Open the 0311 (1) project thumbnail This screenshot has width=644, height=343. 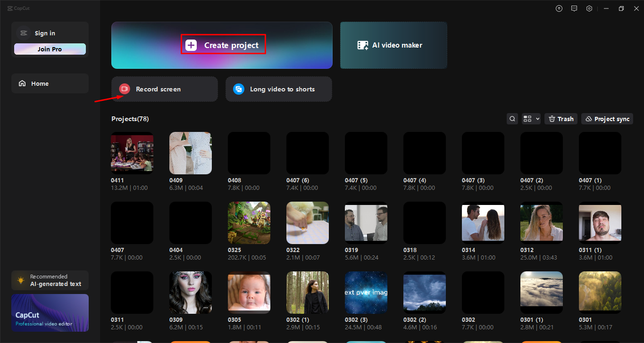point(600,223)
